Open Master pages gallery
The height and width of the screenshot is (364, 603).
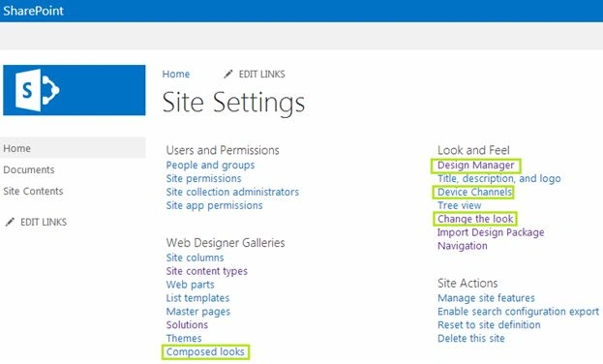tap(198, 312)
